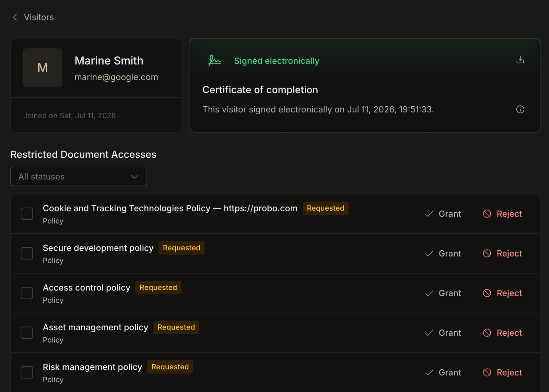Click the Reject ban icon for Access control policy

point(487,293)
